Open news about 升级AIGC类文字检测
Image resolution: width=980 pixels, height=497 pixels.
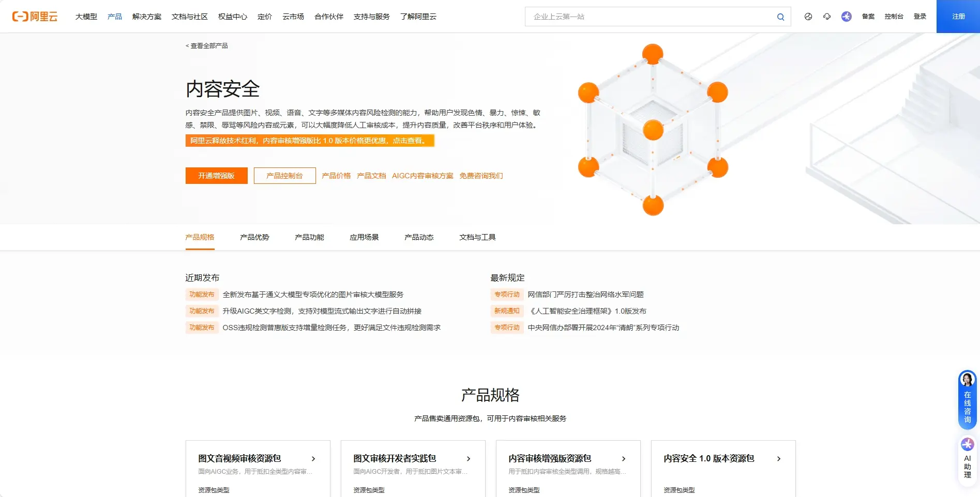click(322, 311)
